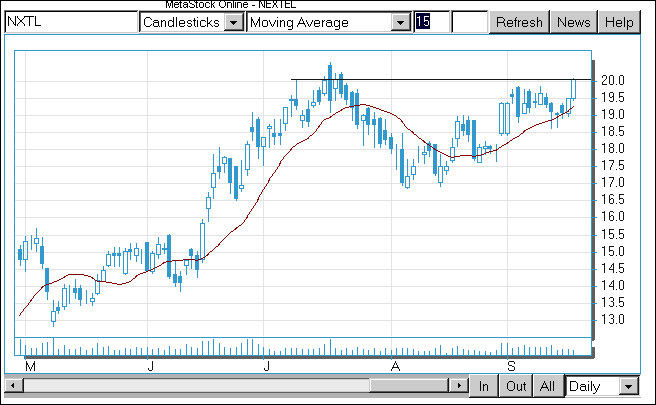
Task: Click the NXTL ticker symbol field
Action: tap(71, 22)
